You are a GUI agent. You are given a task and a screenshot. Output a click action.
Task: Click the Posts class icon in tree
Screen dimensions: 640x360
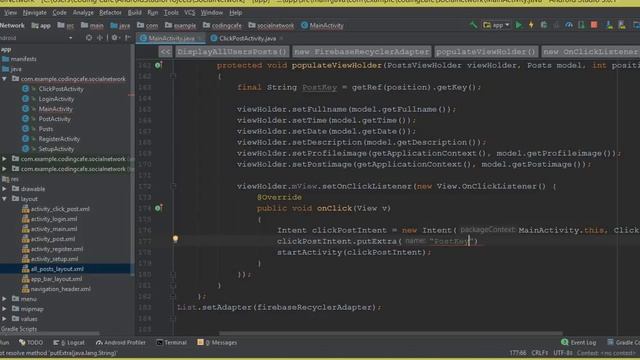25,129
